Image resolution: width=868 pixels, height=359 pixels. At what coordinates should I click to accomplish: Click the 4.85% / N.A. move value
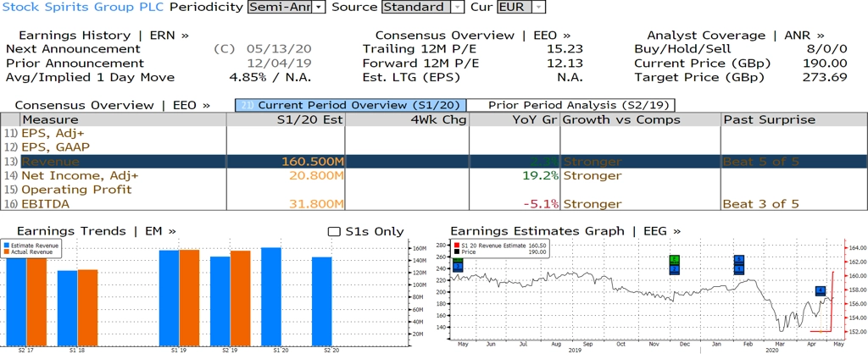270,77
